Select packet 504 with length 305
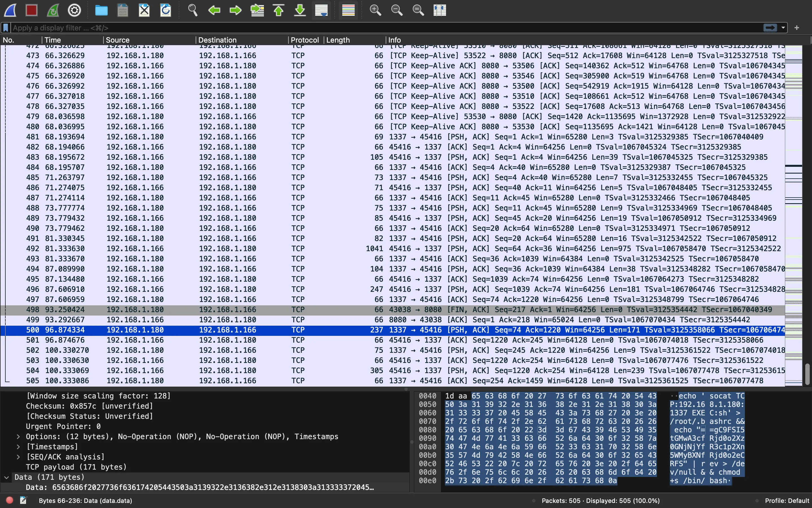The width and height of the screenshot is (812, 508). (x=392, y=370)
